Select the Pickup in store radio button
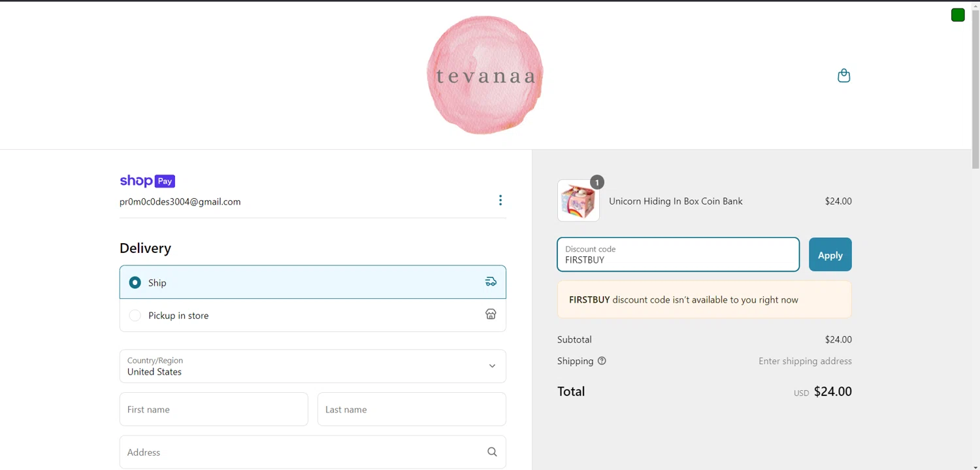This screenshot has height=470, width=980. click(x=135, y=315)
